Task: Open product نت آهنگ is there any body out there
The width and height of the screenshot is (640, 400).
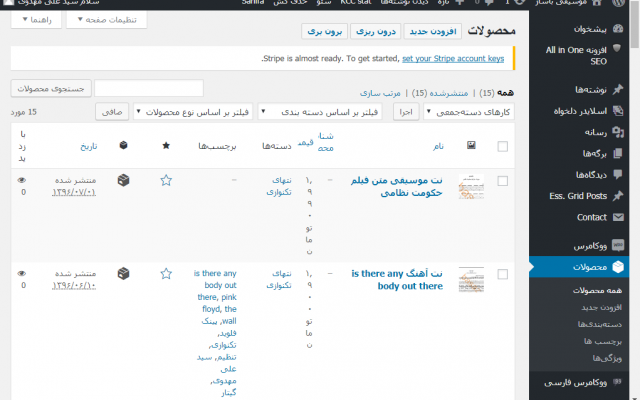Action: 397,280
